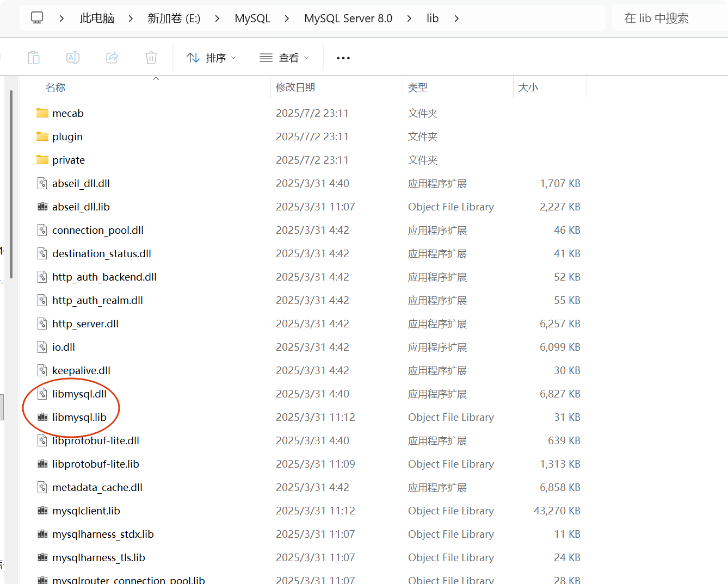Screen dimensions: 728x584
Task: Select connection_pool.dll file icon
Action: pyautogui.click(x=42, y=230)
